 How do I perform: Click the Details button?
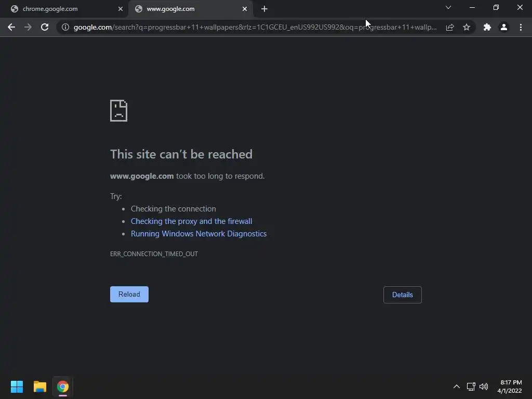tap(403, 295)
